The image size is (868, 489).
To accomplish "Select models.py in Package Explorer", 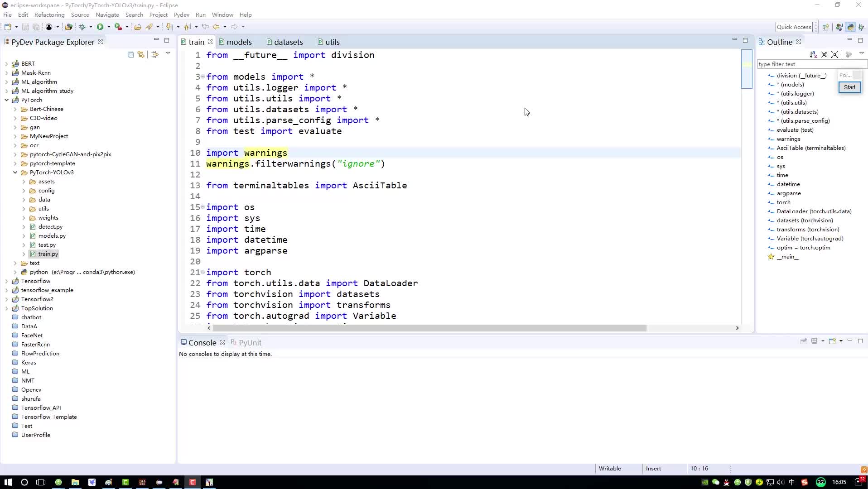I will (x=52, y=236).
